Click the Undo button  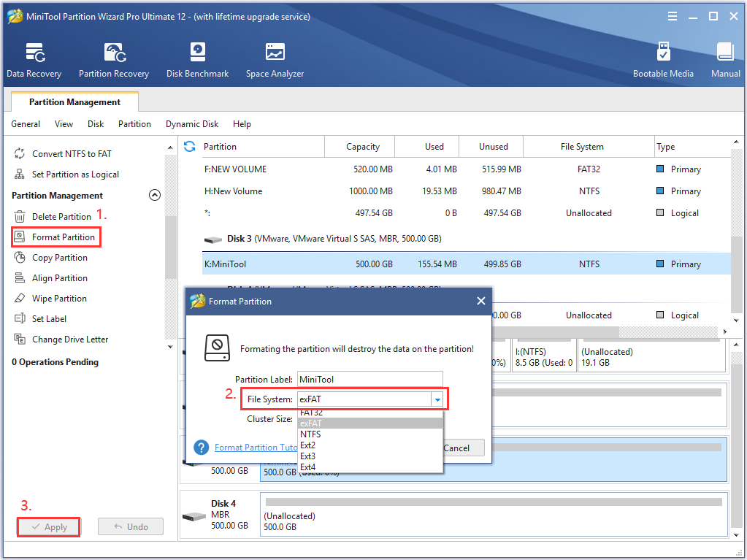(x=131, y=526)
